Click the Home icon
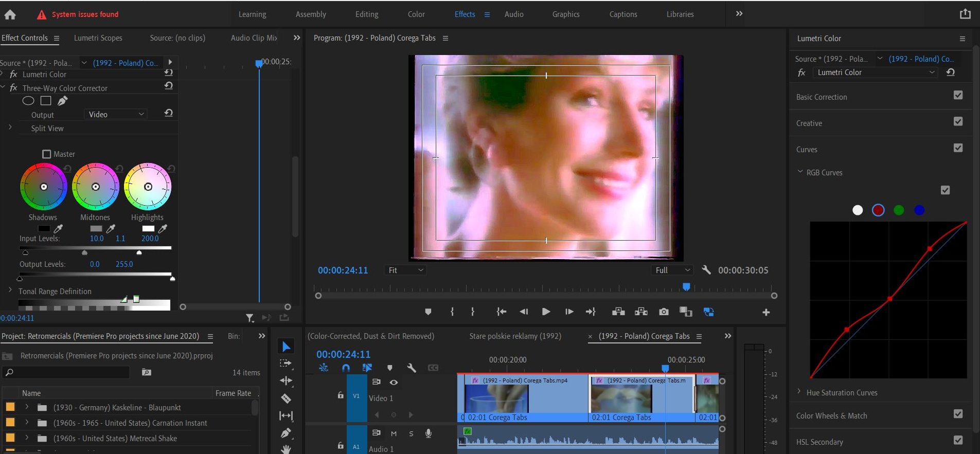 point(10,14)
